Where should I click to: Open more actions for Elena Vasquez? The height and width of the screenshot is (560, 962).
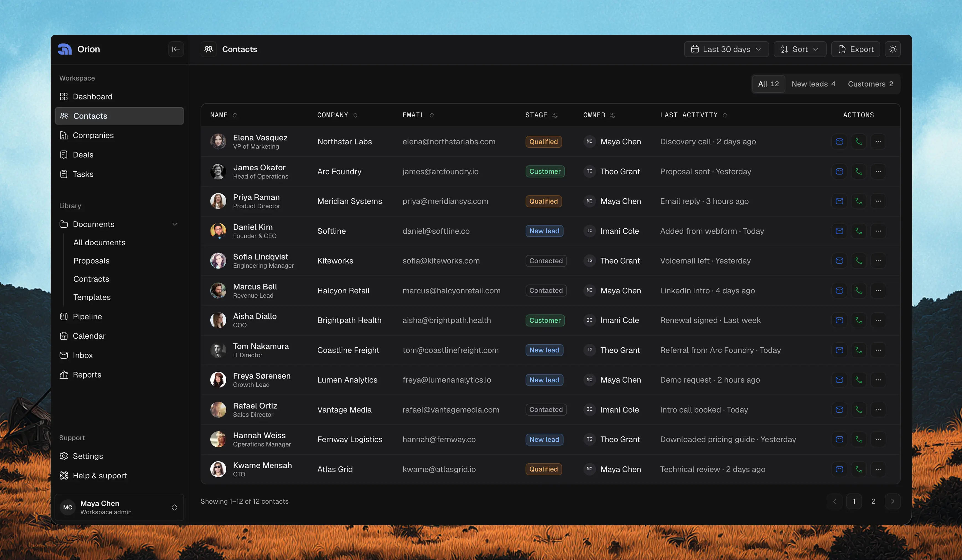[878, 142]
